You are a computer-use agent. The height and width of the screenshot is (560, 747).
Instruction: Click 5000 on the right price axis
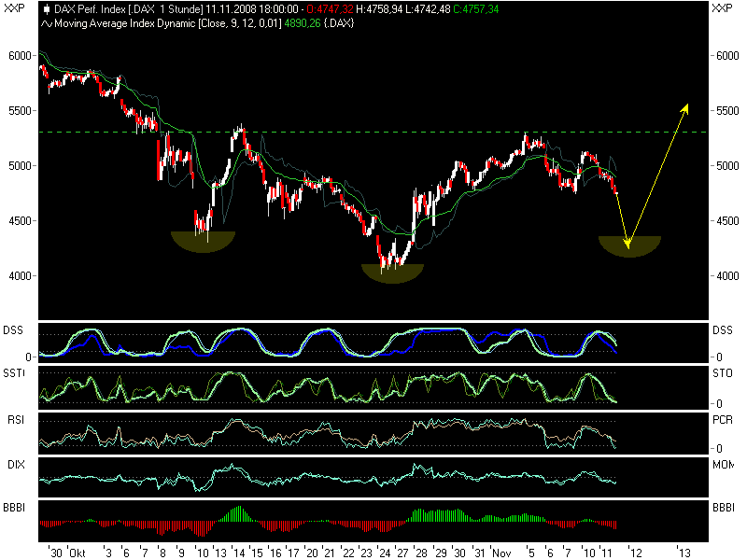727,166
